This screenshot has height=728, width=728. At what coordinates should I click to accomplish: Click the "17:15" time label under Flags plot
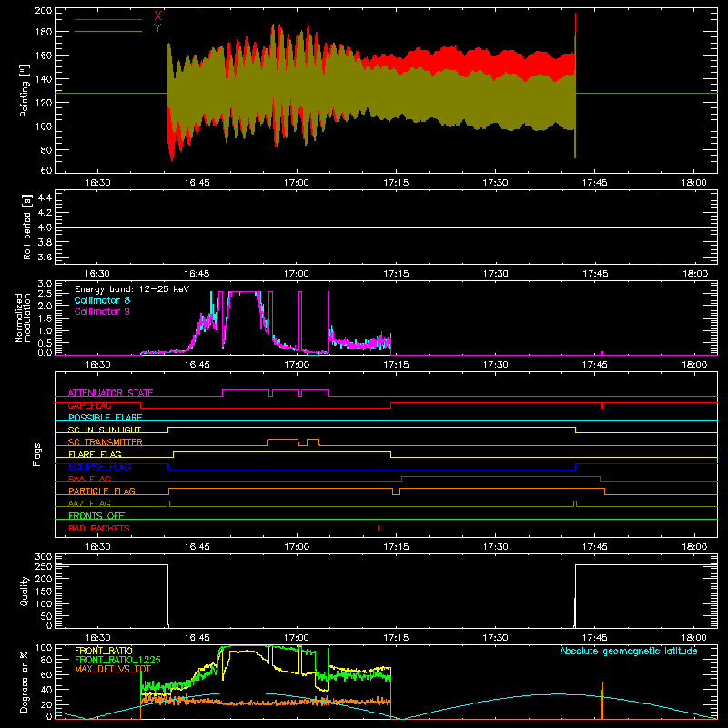[x=396, y=547]
